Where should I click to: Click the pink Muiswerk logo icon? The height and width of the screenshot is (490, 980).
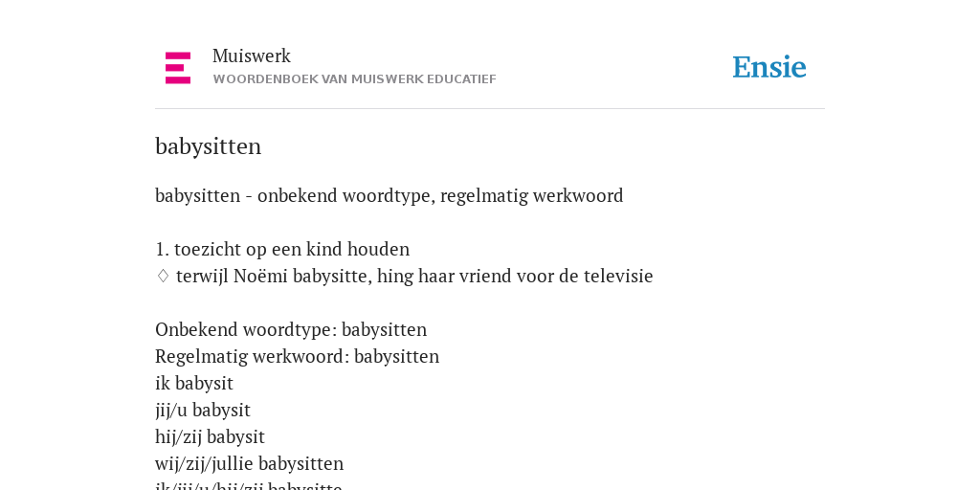point(178,68)
